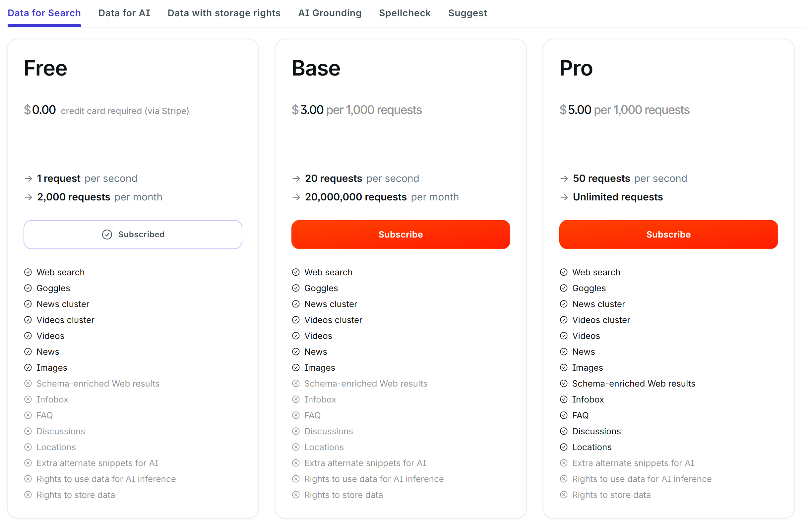Click the $5.00 per 1,000 requests price
The height and width of the screenshot is (532, 807).
624,110
